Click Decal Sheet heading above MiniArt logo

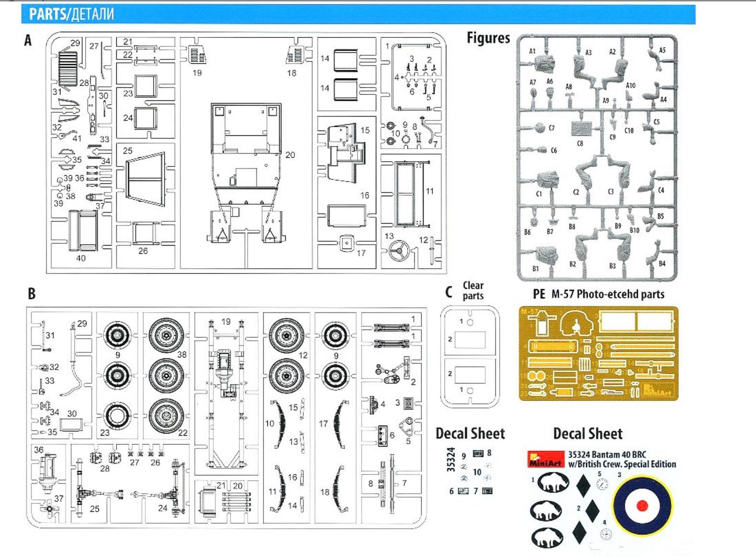(x=588, y=434)
